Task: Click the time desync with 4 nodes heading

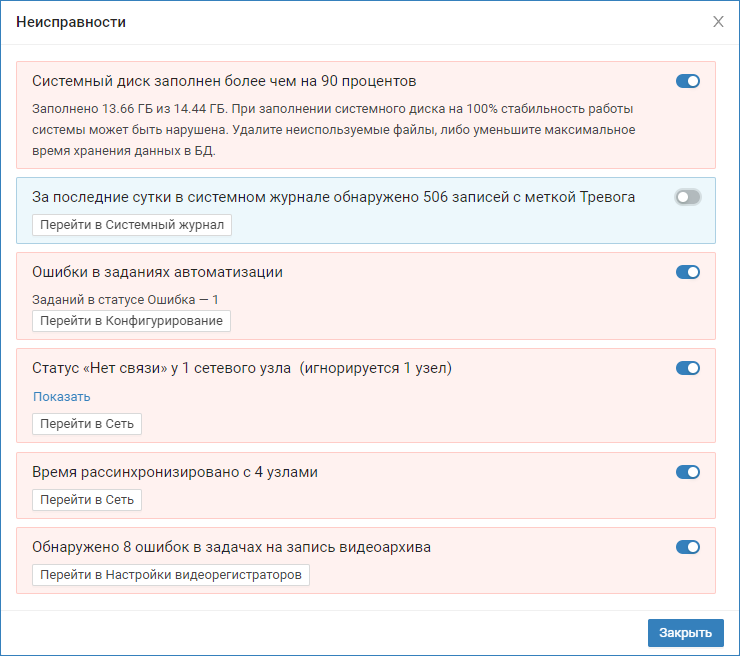Action: tap(175, 472)
